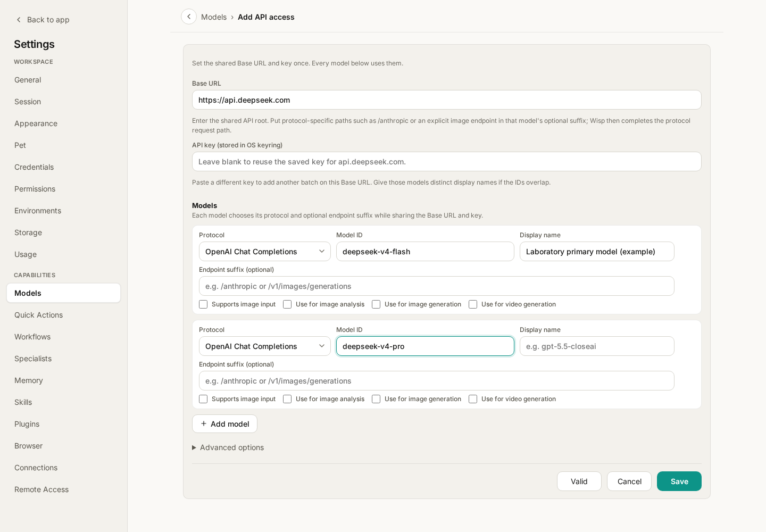
Task: Check Use for video generation for deepseek-v4-pro
Action: (x=473, y=399)
